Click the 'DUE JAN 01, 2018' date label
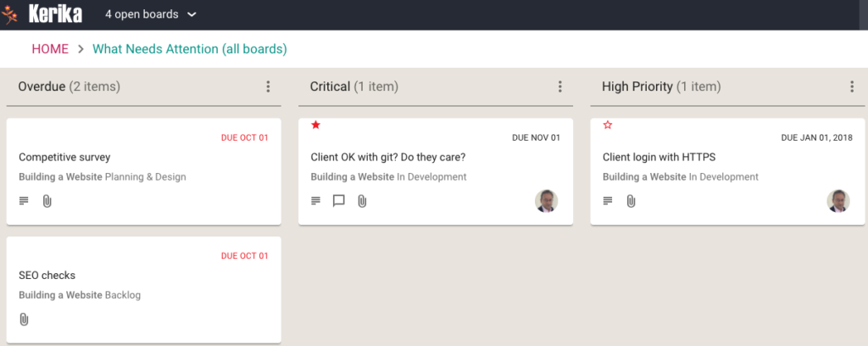 (x=816, y=137)
